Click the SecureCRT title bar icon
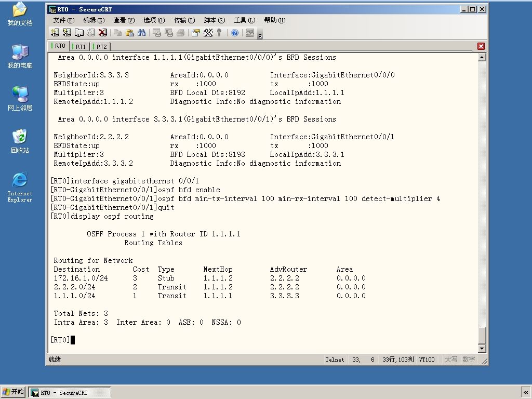The width and height of the screenshot is (532, 399). click(x=52, y=9)
